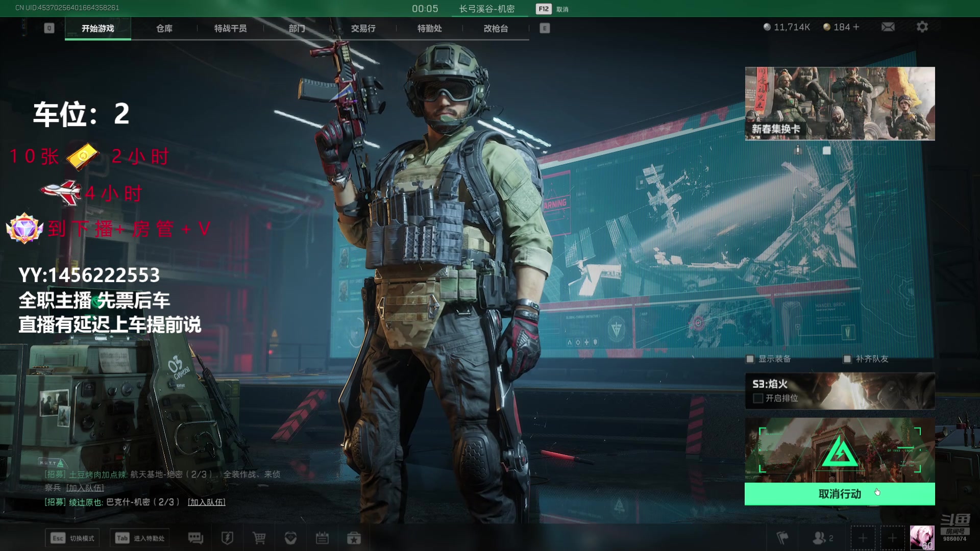Screen dimensions: 980x551
Task: Select the white banner page indicator square
Action: (x=827, y=151)
